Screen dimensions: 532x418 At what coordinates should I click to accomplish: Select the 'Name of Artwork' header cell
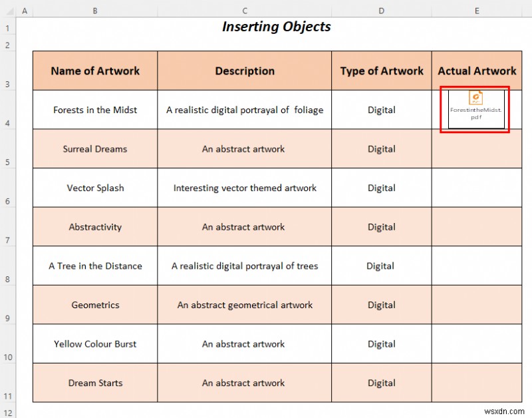tap(95, 71)
